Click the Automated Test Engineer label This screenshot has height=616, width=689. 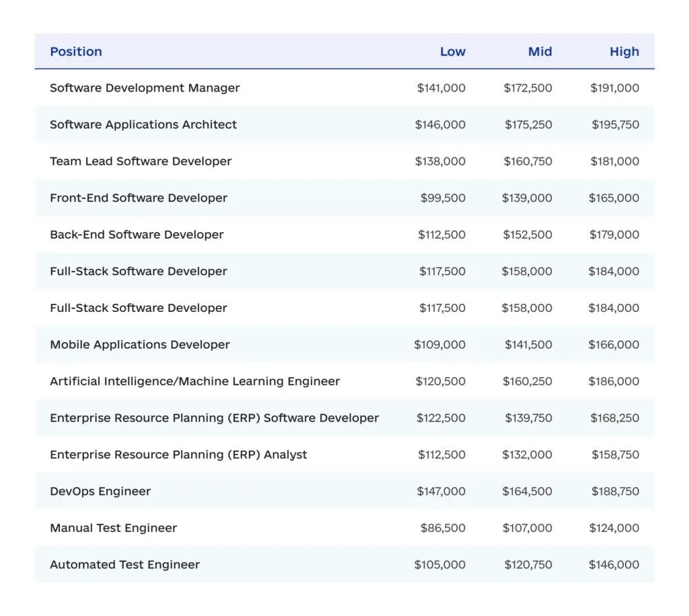coord(124,565)
